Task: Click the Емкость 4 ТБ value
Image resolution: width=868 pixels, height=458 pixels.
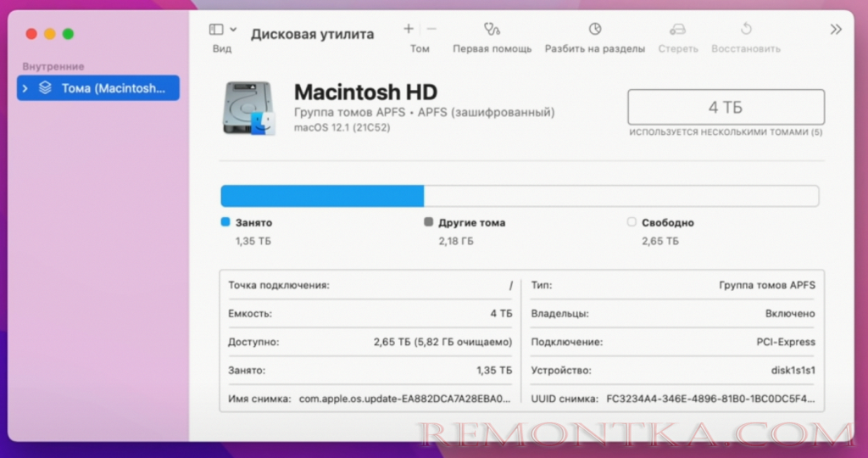Action: point(501,314)
